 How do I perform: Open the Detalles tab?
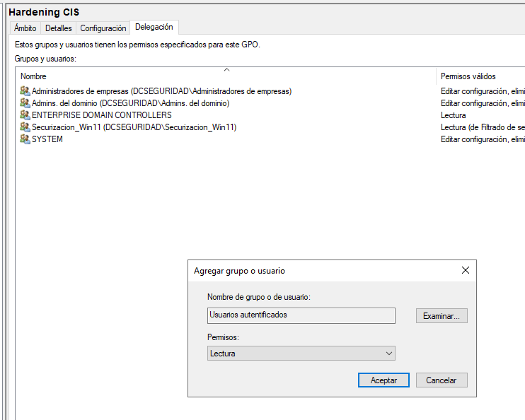58,28
